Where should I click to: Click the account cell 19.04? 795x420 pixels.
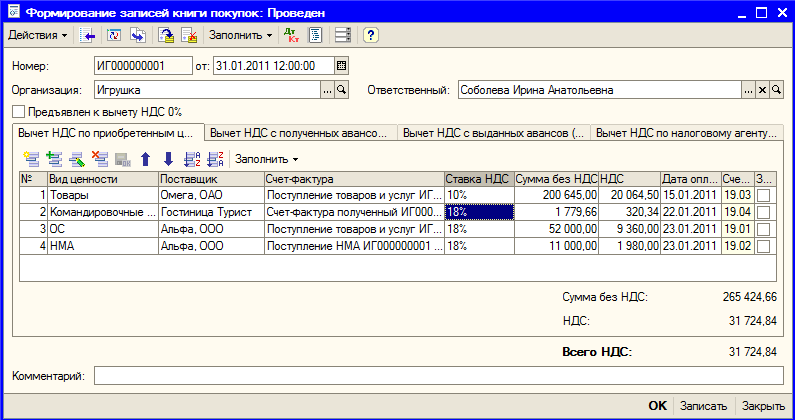tap(738, 212)
